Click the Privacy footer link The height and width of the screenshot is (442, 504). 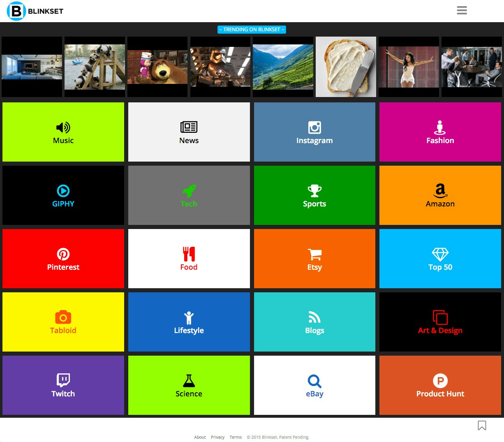pyautogui.click(x=217, y=437)
